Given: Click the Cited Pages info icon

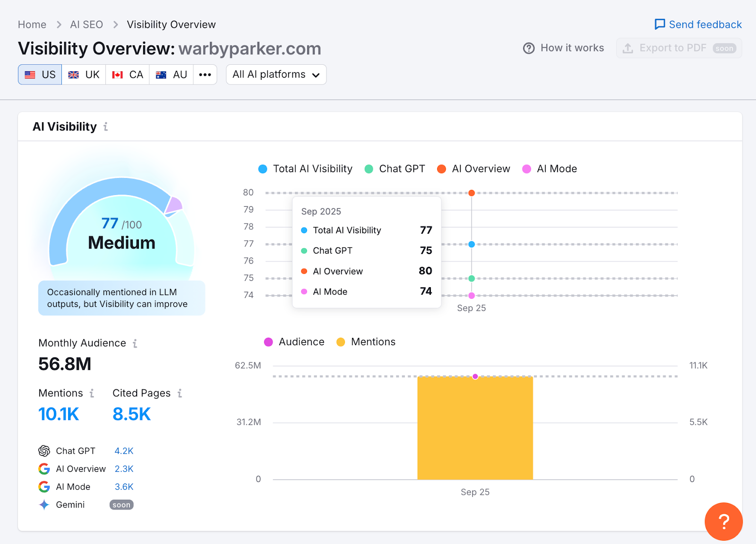Looking at the screenshot, I should [x=180, y=393].
